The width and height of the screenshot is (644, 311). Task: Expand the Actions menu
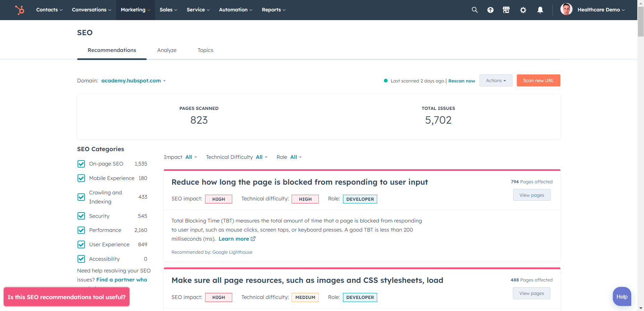tap(496, 80)
